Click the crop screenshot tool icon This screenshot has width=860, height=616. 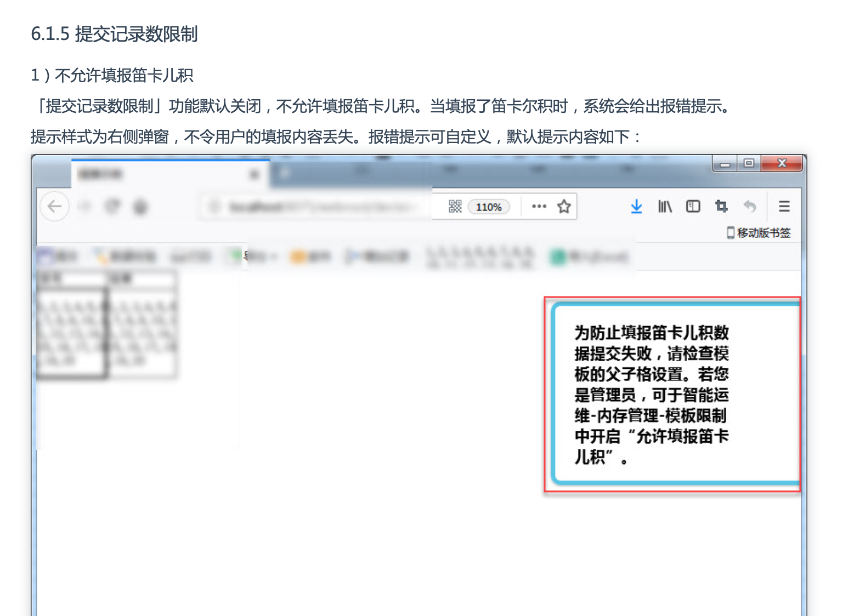pyautogui.click(x=721, y=207)
